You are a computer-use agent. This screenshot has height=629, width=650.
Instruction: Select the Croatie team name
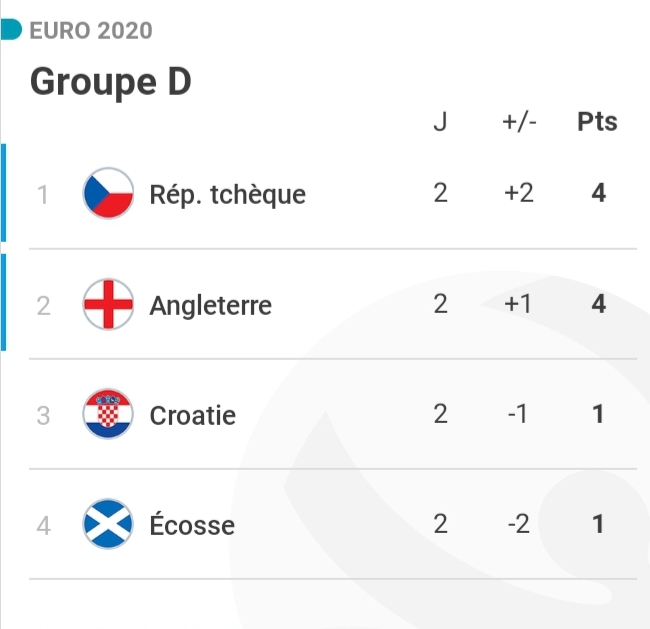click(192, 415)
